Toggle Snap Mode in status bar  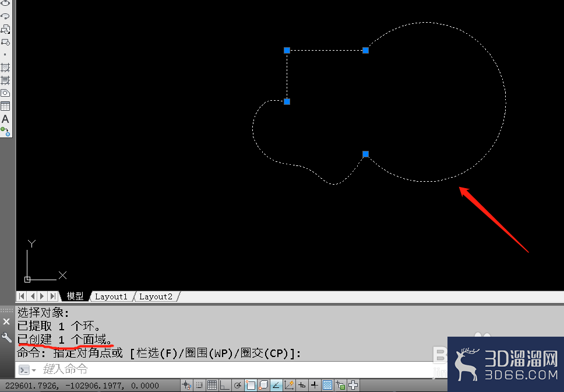click(199, 385)
